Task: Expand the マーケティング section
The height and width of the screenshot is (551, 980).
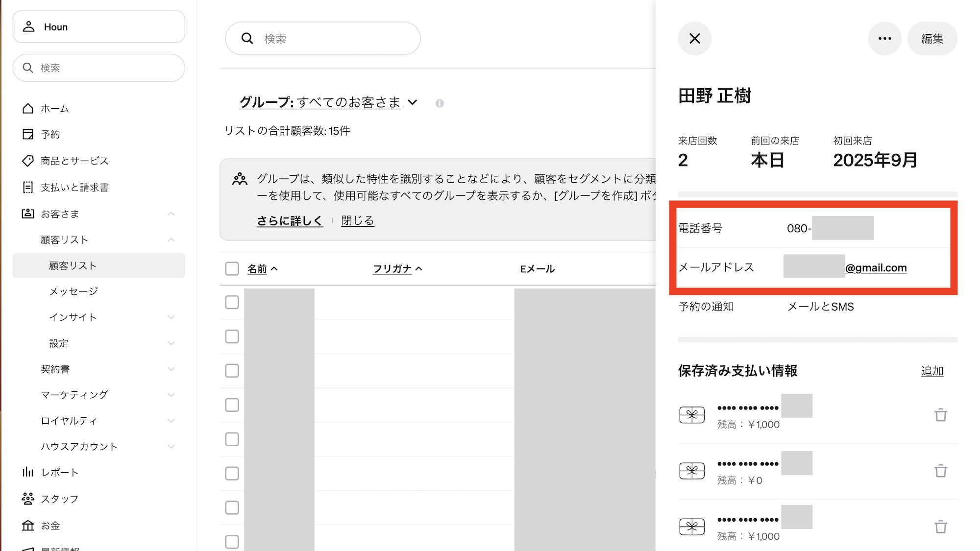Action: [171, 395]
